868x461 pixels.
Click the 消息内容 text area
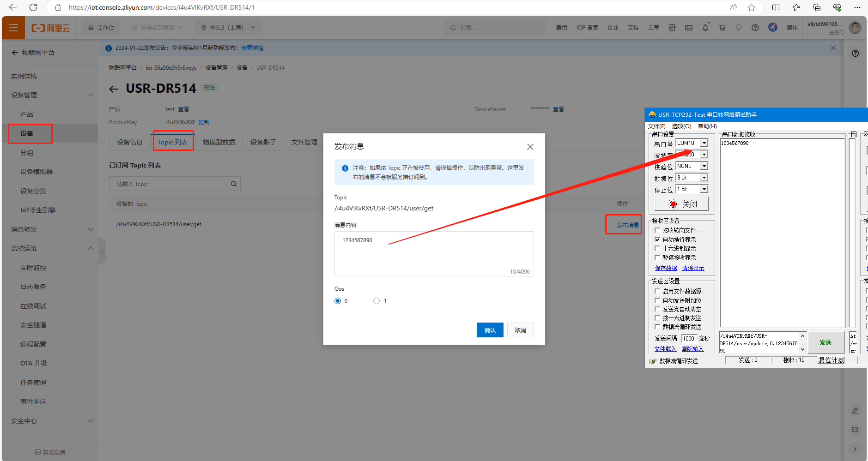click(x=433, y=253)
